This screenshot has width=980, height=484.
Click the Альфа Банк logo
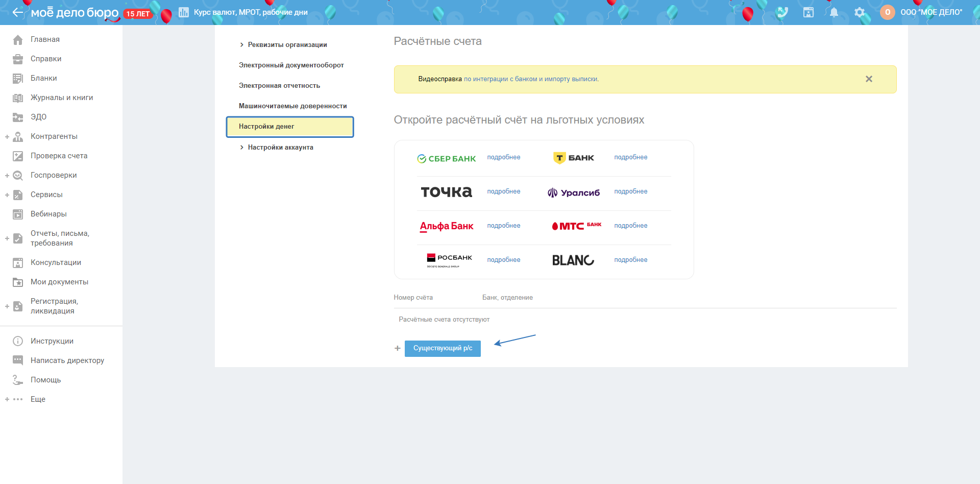coord(447,226)
